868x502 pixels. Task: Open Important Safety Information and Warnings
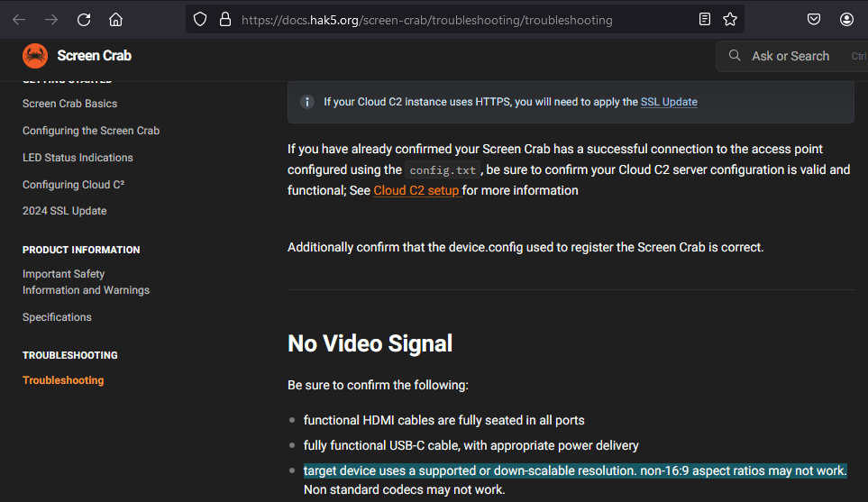pos(86,282)
